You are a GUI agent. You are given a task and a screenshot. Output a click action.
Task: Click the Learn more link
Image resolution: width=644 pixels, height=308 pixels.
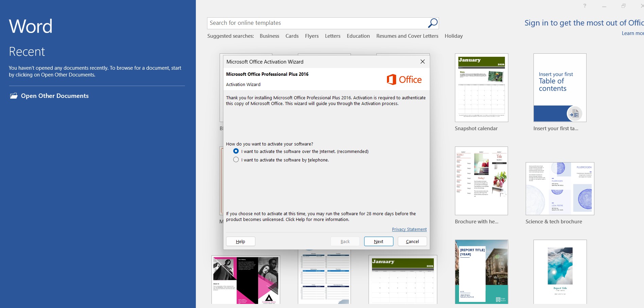pyautogui.click(x=632, y=33)
